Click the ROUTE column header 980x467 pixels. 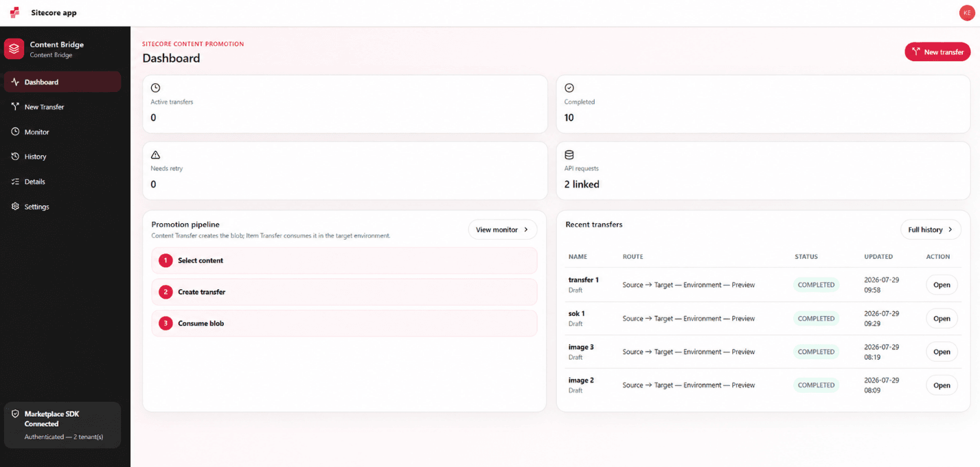point(633,257)
